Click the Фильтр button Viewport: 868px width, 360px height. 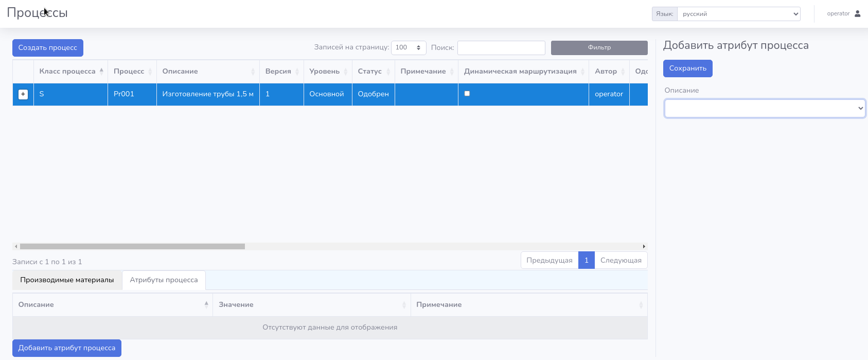599,47
